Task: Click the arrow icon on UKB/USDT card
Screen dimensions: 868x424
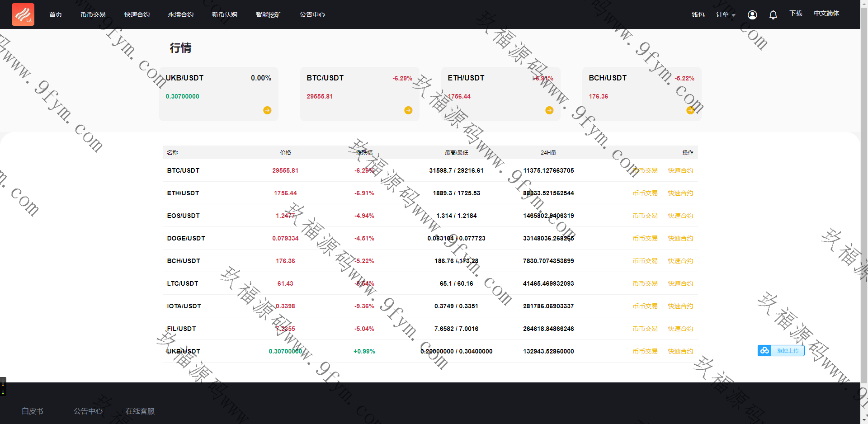Action: tap(267, 110)
